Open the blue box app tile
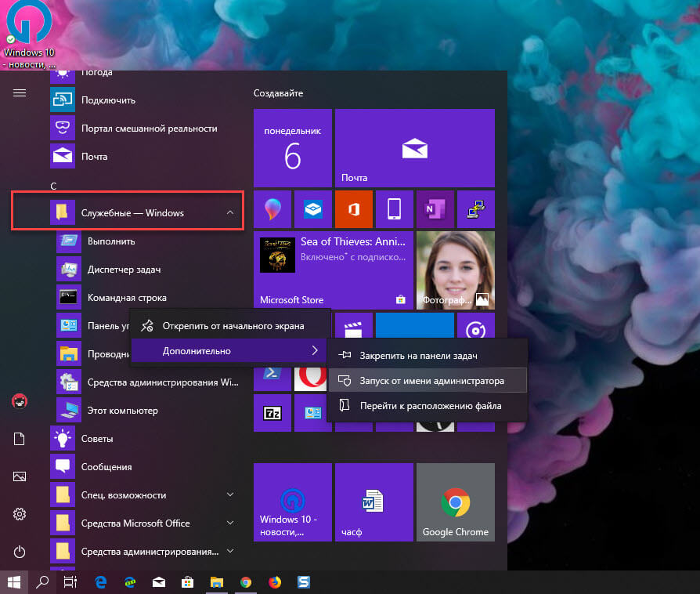Screen dimensions: 700x594 313,209
